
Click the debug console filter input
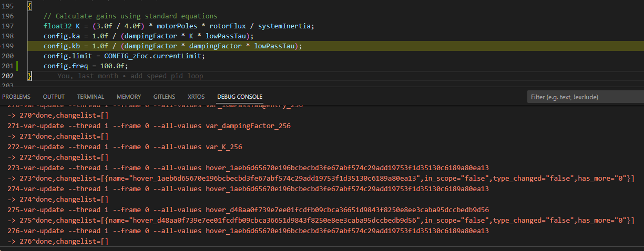tap(585, 97)
